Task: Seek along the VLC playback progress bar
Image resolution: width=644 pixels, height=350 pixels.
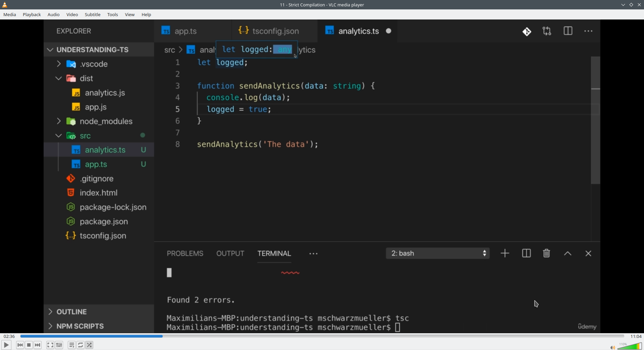Action: tap(322, 336)
